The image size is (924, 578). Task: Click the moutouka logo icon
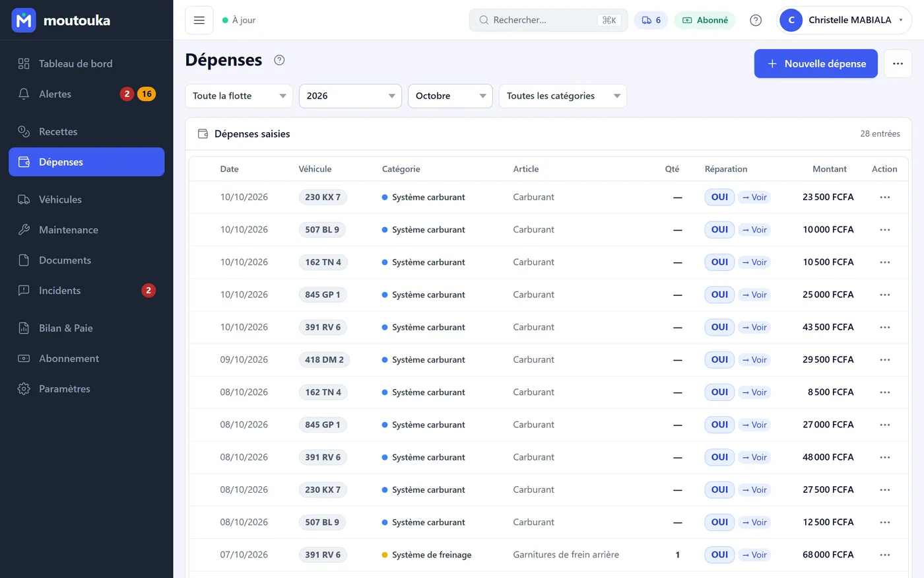tap(24, 20)
